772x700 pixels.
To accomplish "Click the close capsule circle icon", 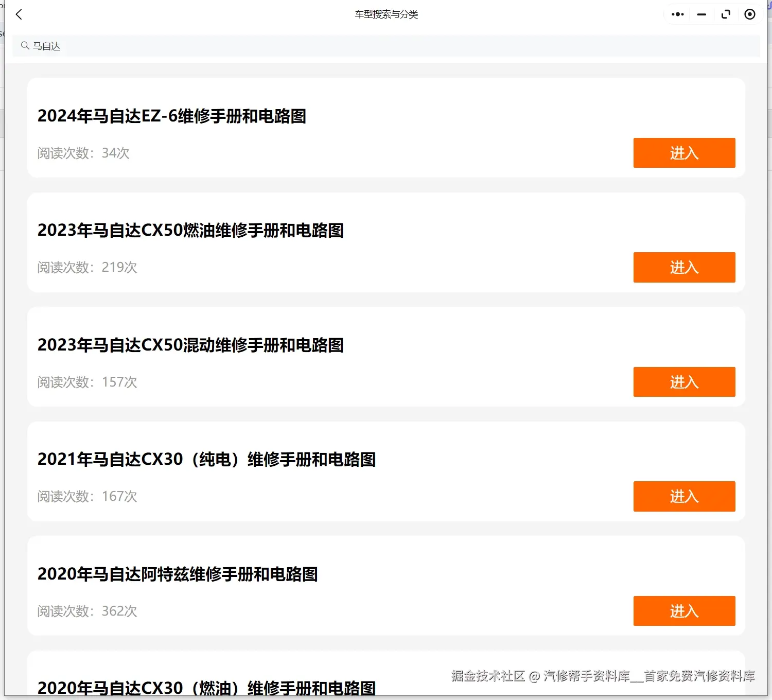I will click(750, 14).
